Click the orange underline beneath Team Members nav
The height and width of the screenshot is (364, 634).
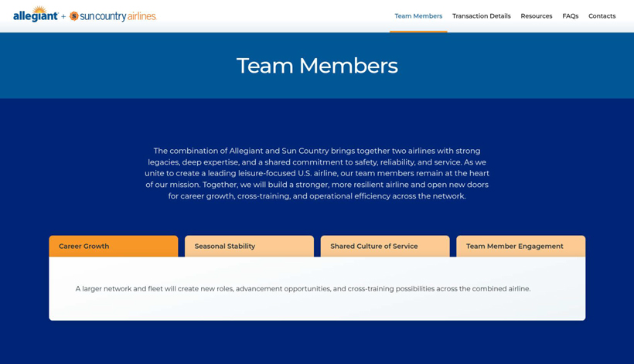pos(418,31)
